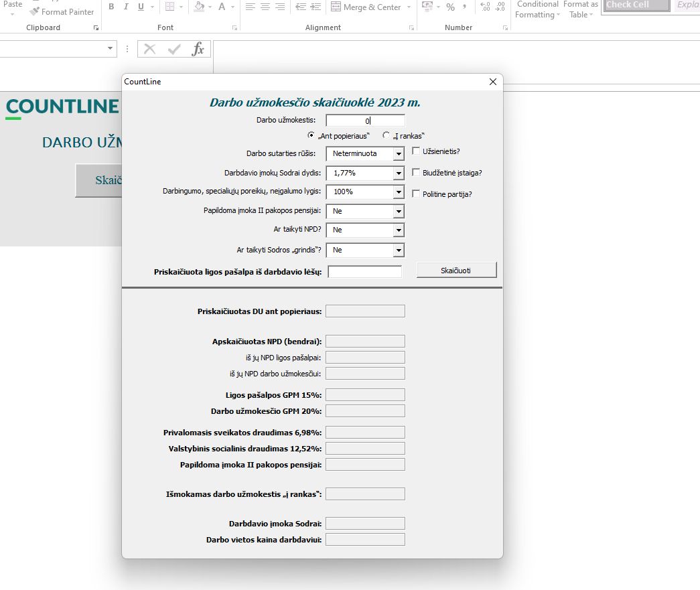Apply Comma Style number format

click(465, 7)
